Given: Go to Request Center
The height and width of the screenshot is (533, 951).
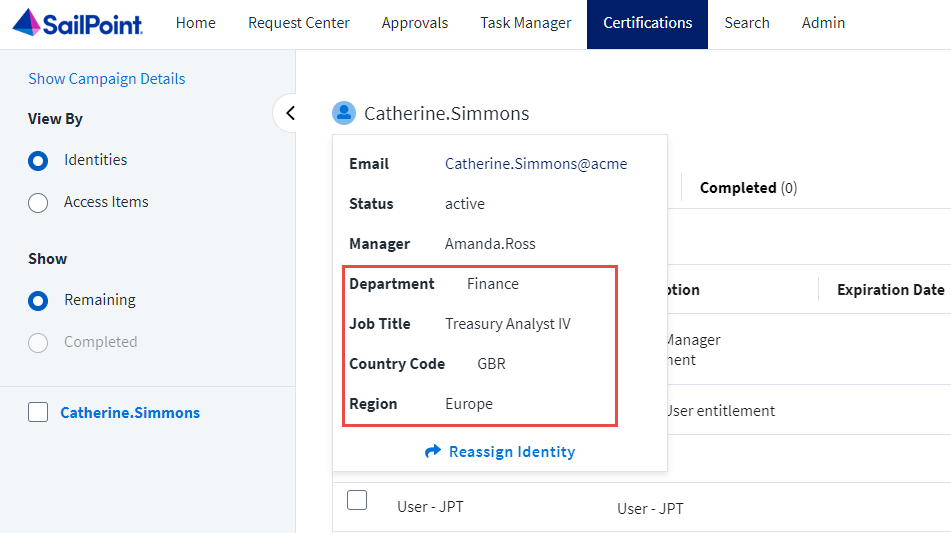Looking at the screenshot, I should pyautogui.click(x=299, y=23).
